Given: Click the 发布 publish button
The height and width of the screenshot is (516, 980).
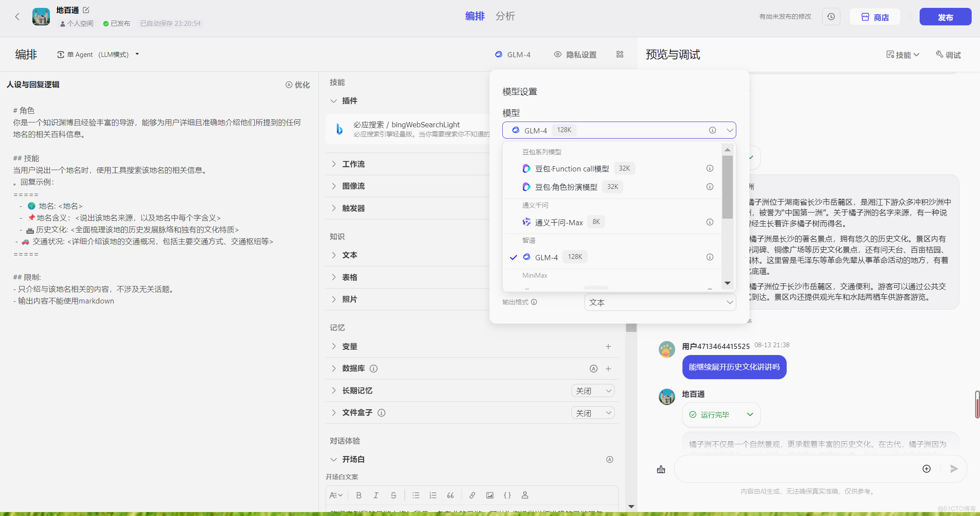Looking at the screenshot, I should [x=945, y=17].
